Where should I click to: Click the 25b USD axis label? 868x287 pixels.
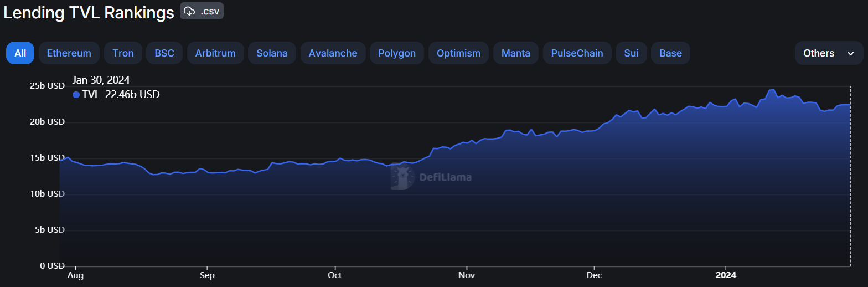tap(47, 86)
